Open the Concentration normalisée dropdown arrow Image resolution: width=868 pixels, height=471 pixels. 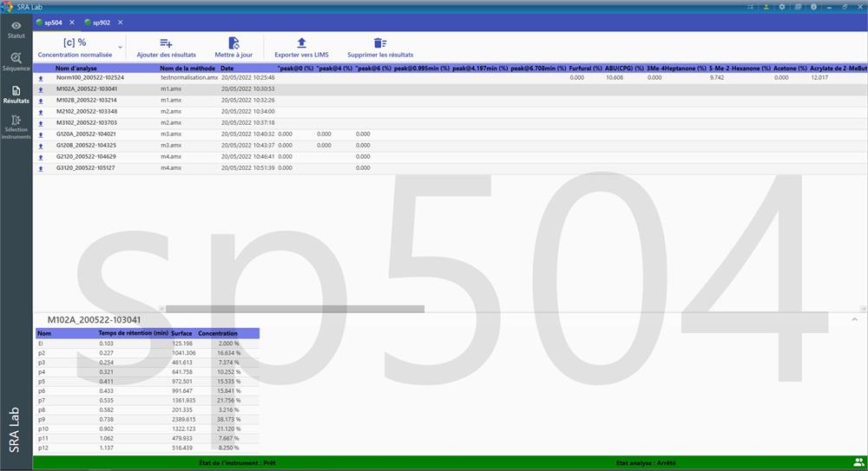point(120,47)
